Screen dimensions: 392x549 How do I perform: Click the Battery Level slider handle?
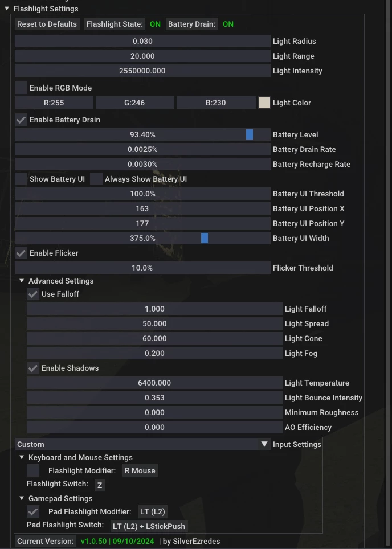coord(250,134)
